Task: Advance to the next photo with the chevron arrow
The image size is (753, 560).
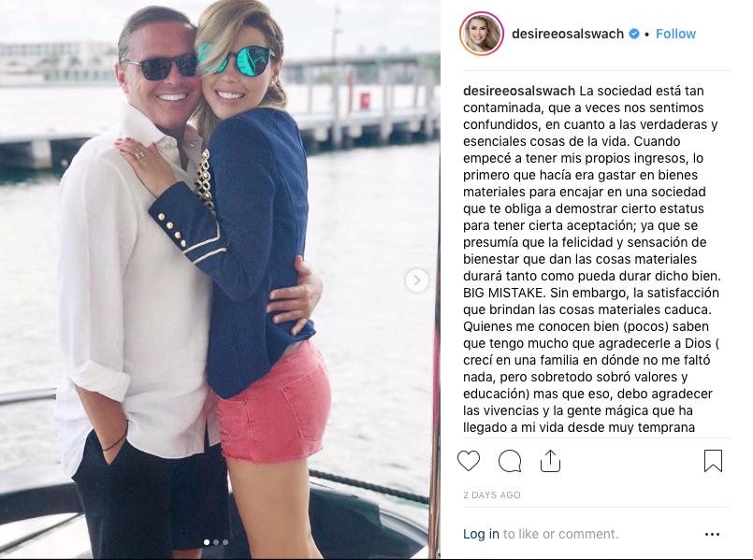Action: click(416, 280)
